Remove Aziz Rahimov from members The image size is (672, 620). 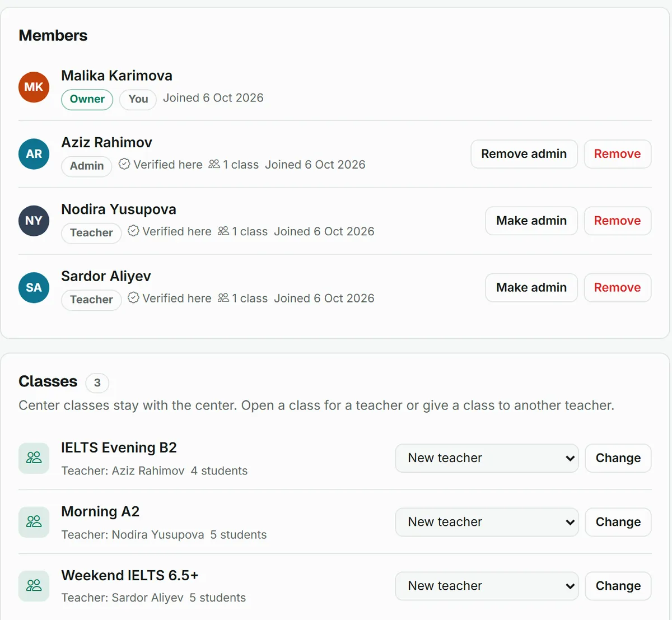pos(617,154)
